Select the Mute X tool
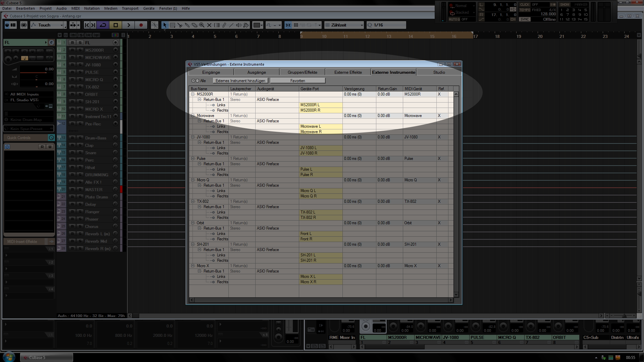Screen dimensions: 644x362 point(209,25)
